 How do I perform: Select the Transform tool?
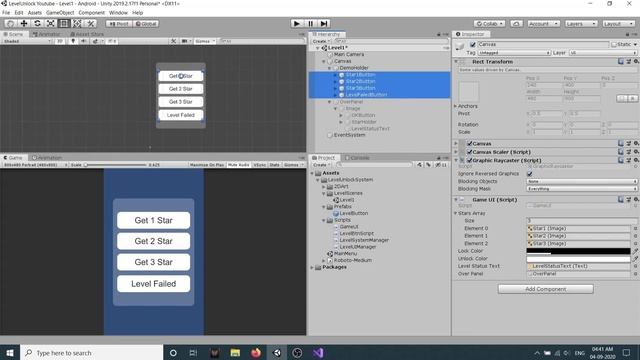pyautogui.click(x=77, y=24)
